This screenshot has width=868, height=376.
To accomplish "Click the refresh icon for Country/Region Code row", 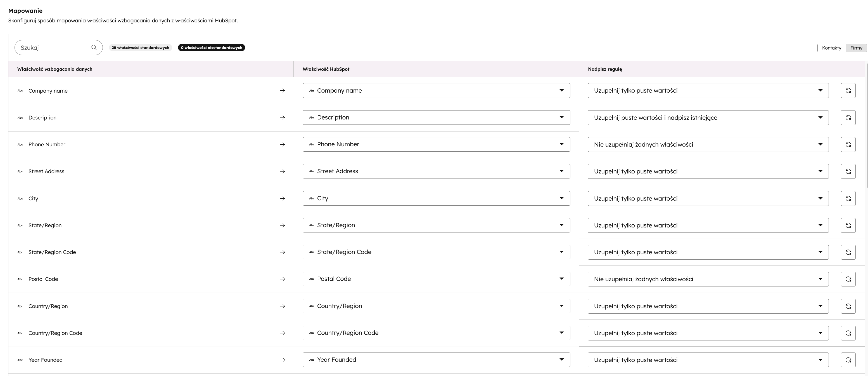I will pos(848,333).
